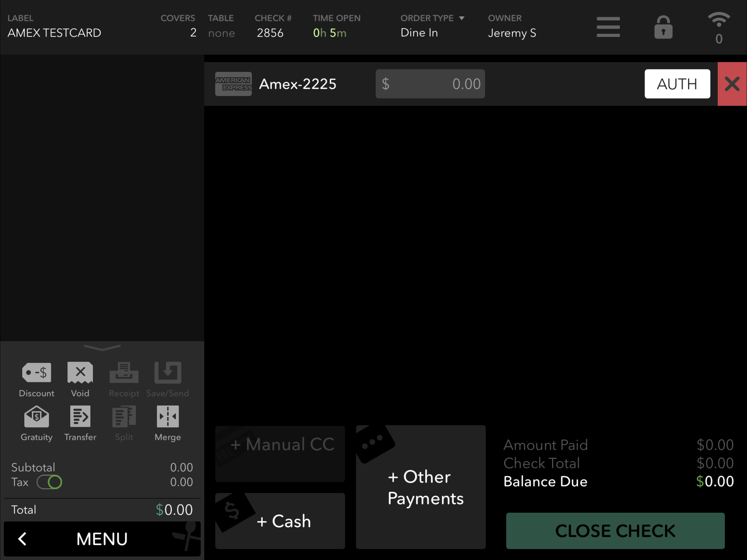Tap the Balance Due amount

715,481
